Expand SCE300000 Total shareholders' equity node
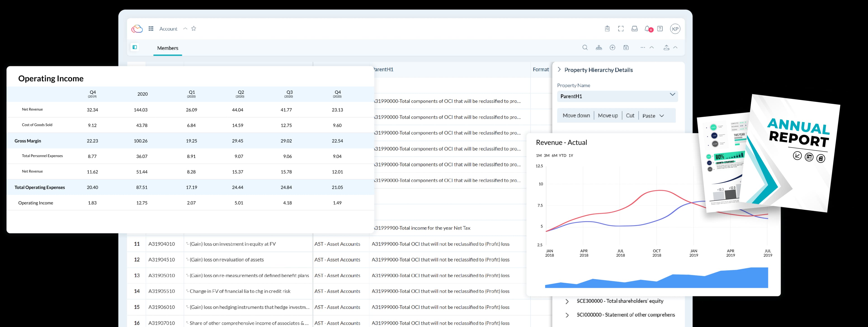 [x=567, y=301]
